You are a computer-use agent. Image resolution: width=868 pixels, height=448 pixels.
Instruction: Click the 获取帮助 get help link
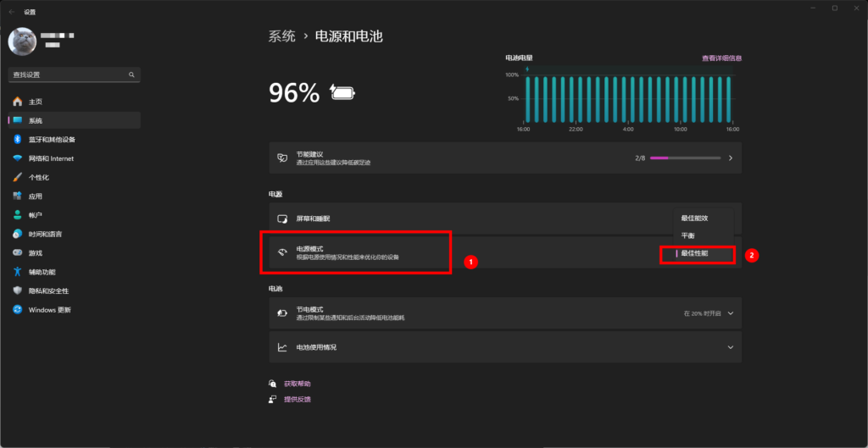point(298,383)
